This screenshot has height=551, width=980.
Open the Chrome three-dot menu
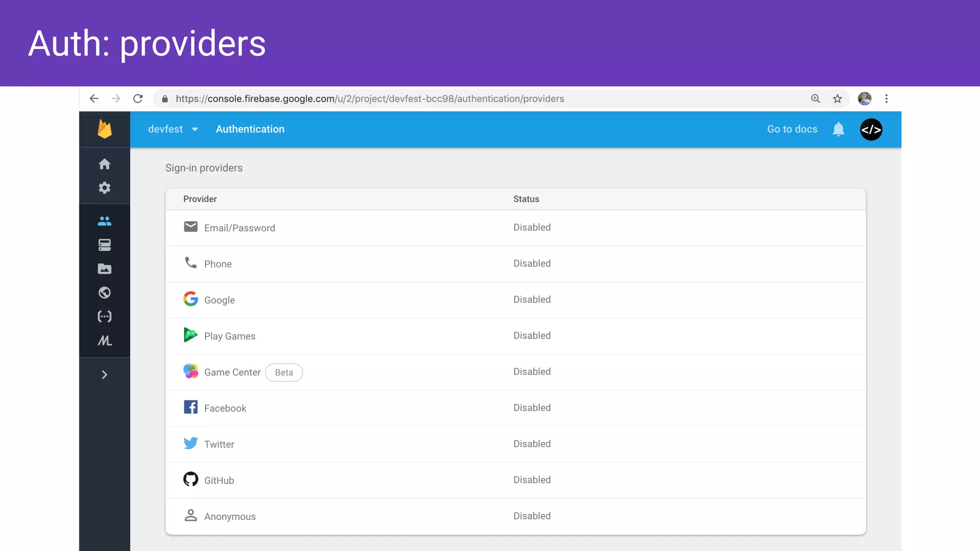pyautogui.click(x=886, y=99)
